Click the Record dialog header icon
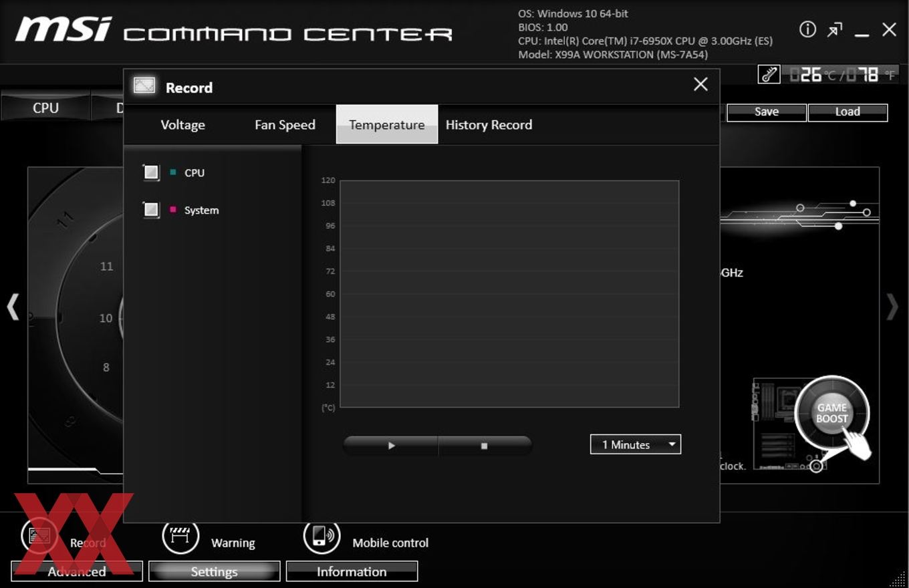The height and width of the screenshot is (588, 909). [144, 86]
